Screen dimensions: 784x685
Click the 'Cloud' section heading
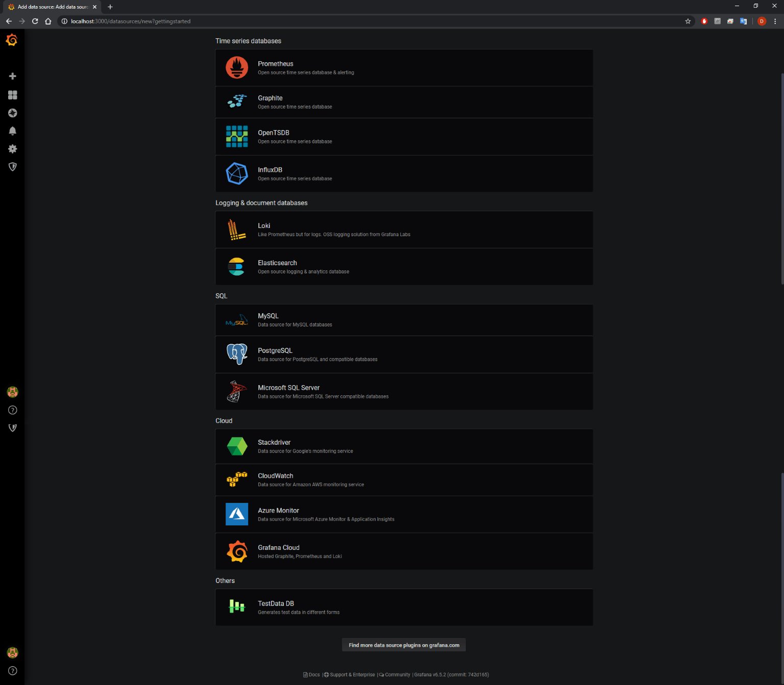pos(224,421)
